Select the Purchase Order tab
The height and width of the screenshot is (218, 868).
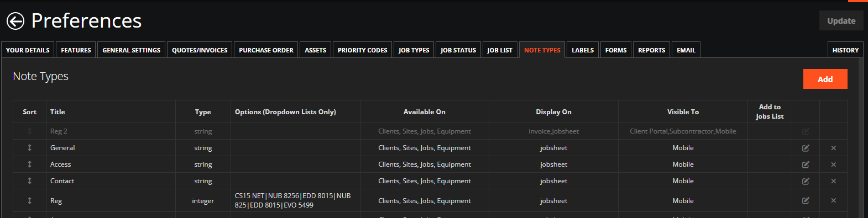[x=266, y=50]
